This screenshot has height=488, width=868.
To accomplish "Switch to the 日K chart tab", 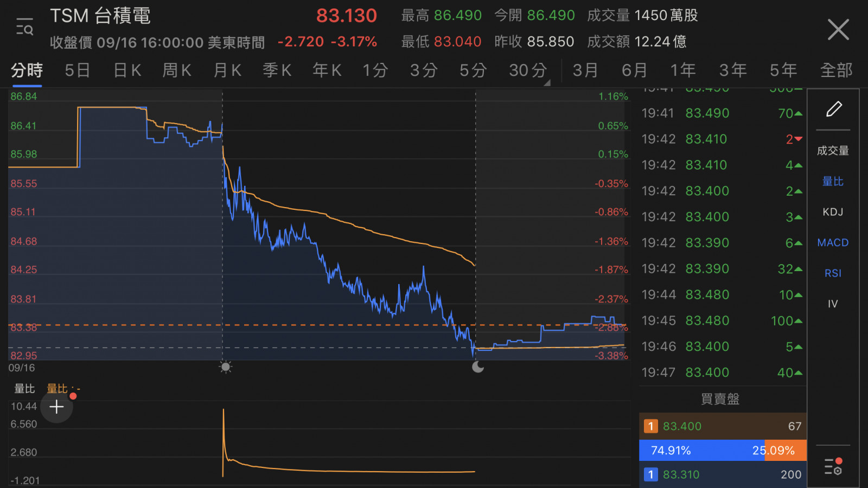I will click(127, 70).
